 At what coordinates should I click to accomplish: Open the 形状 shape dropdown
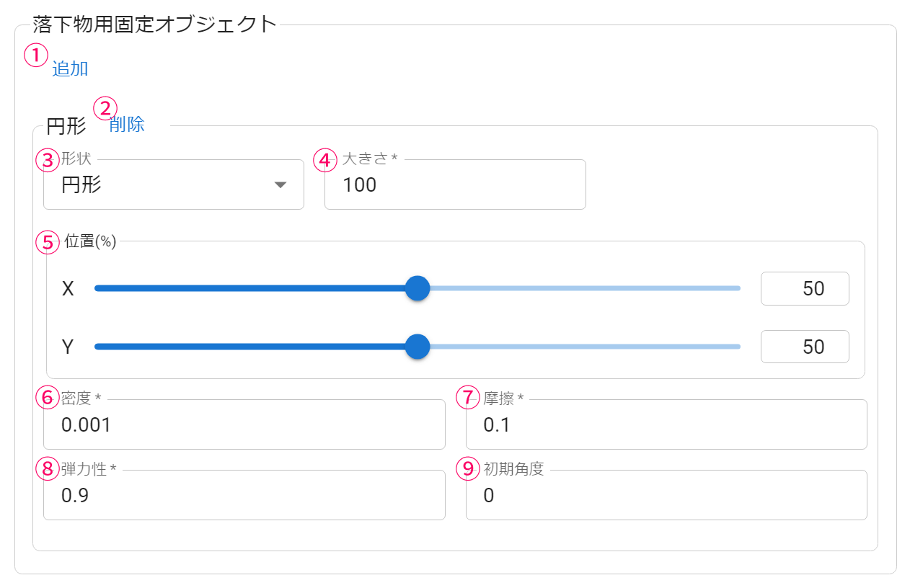[x=173, y=185]
